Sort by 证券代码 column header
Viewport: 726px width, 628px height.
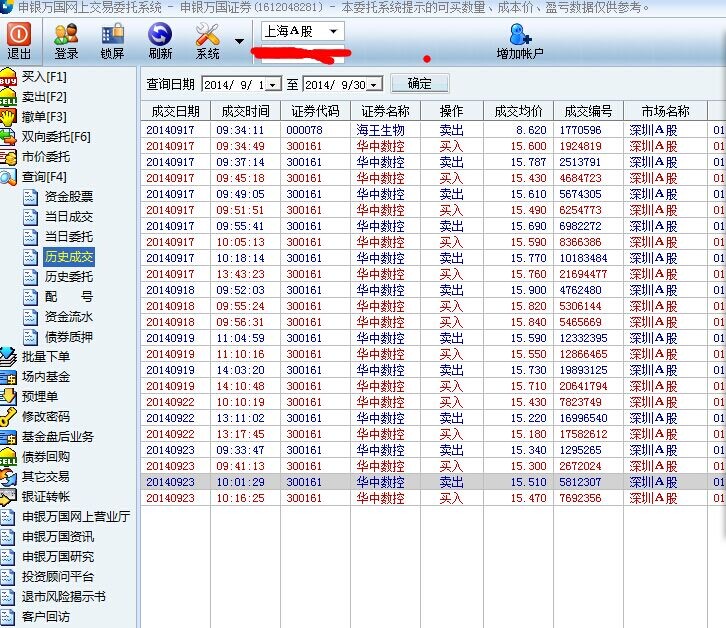[315, 111]
